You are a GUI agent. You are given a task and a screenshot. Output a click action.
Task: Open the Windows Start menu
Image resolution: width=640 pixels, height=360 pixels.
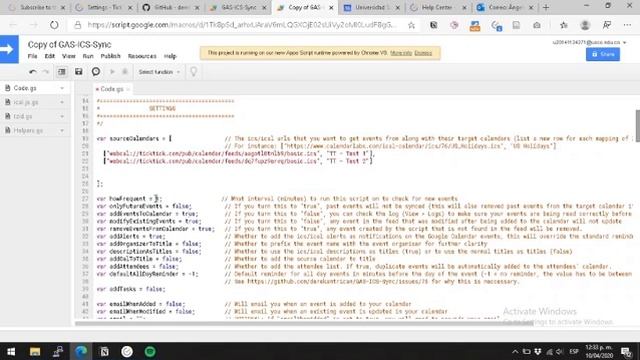pos(11,351)
